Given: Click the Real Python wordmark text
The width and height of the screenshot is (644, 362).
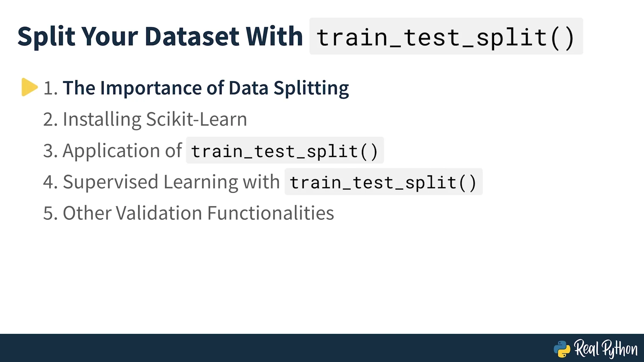Looking at the screenshot, I should point(606,349).
